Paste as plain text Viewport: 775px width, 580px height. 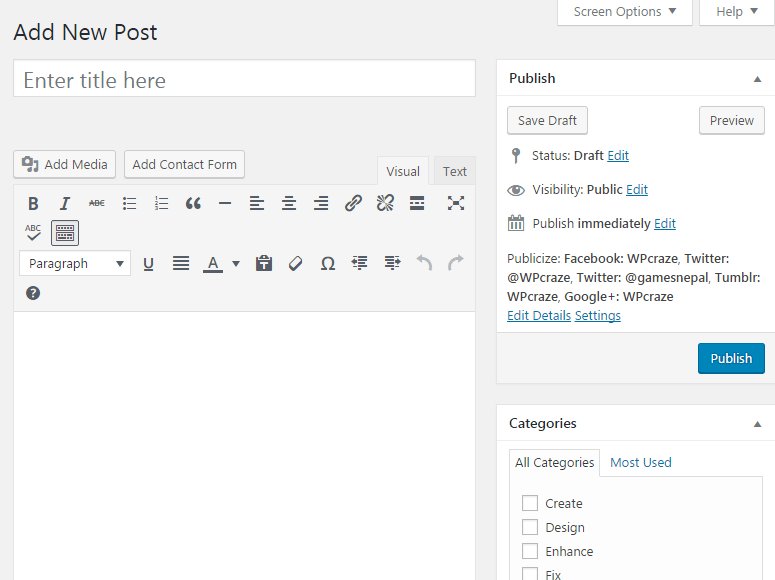click(264, 264)
